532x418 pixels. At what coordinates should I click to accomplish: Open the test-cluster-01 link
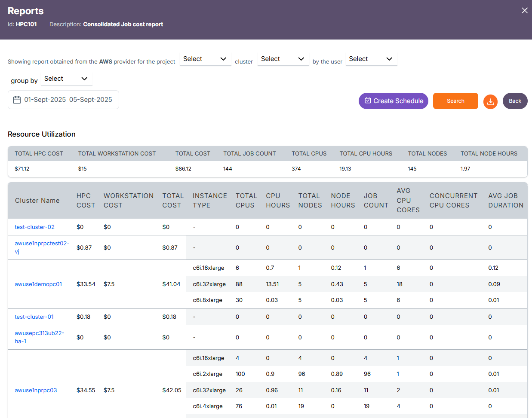point(34,317)
